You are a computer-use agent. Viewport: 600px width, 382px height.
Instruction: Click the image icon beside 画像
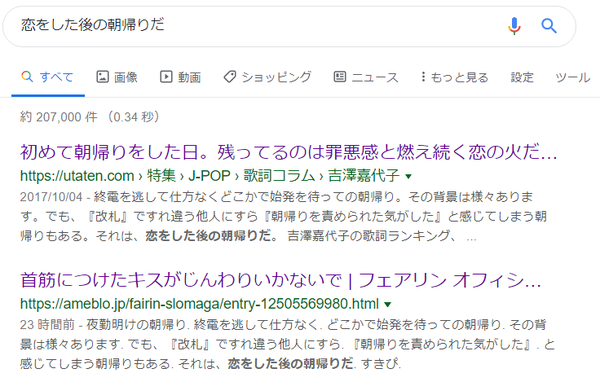(102, 77)
